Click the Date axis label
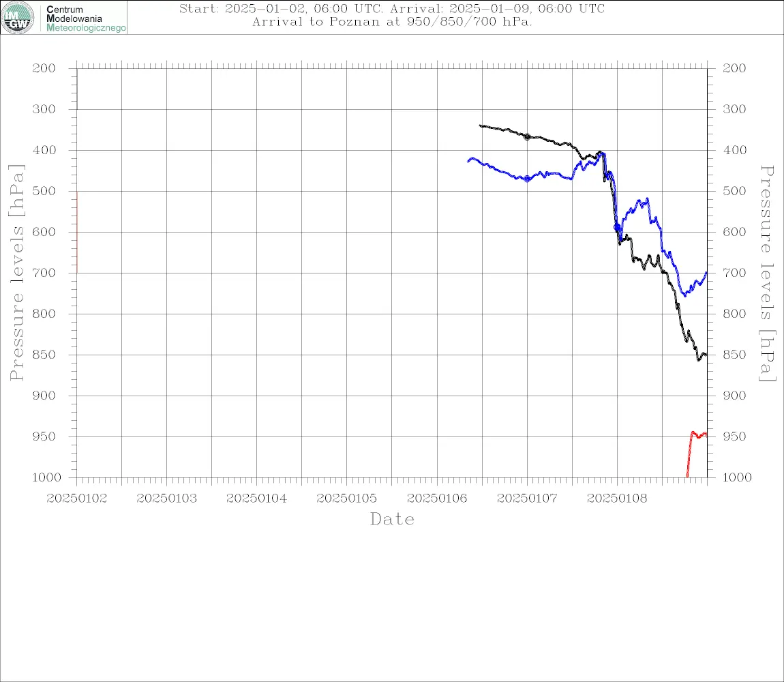 point(392,520)
